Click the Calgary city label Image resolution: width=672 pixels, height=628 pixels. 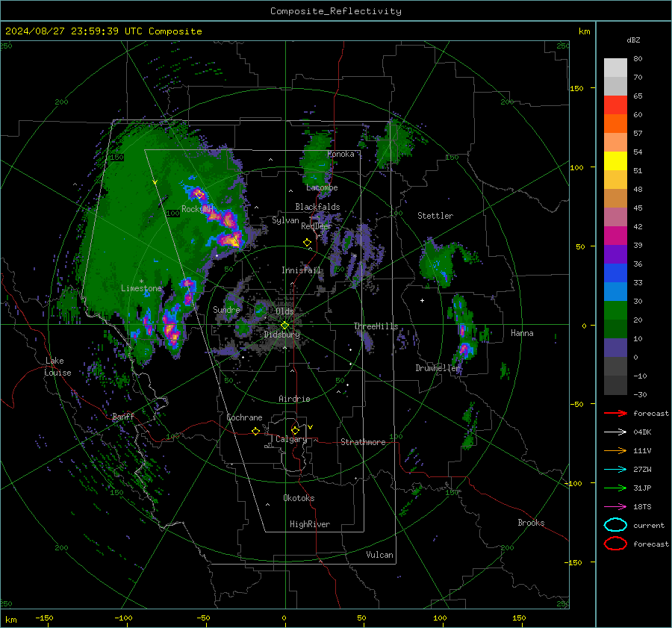pyautogui.click(x=291, y=439)
